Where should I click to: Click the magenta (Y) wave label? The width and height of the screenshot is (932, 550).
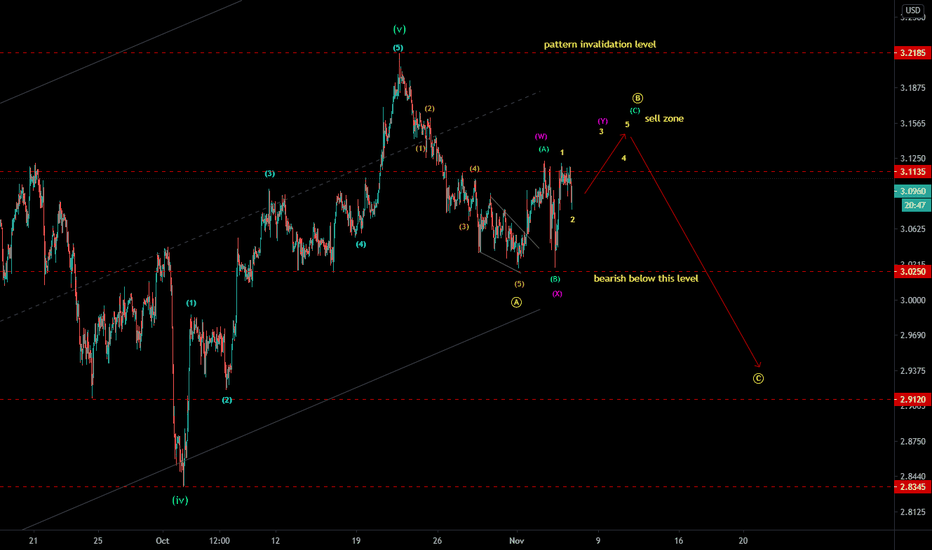click(x=603, y=121)
